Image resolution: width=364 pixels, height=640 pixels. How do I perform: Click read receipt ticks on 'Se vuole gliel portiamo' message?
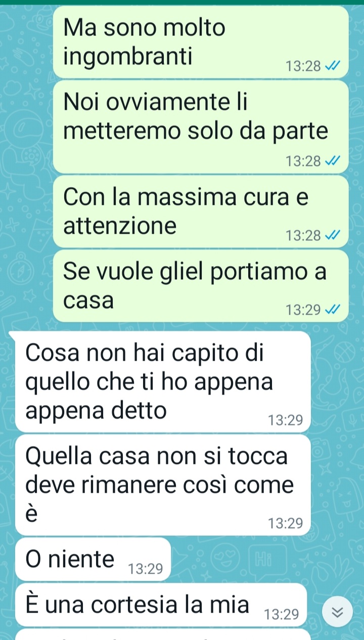(x=333, y=309)
